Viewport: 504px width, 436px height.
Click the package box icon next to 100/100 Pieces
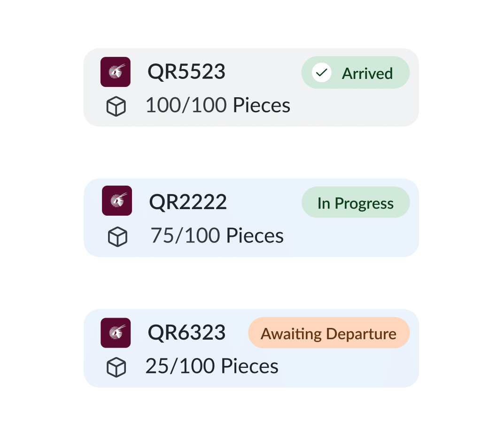[116, 107]
